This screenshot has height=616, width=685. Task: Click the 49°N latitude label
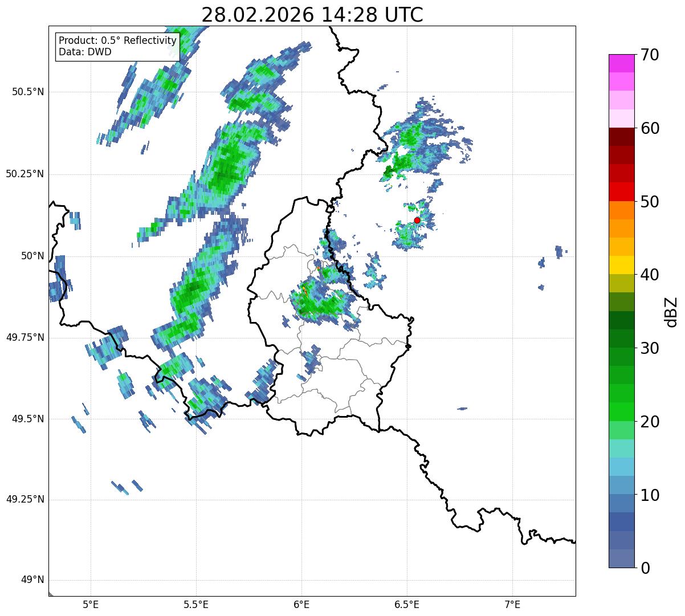(x=32, y=580)
